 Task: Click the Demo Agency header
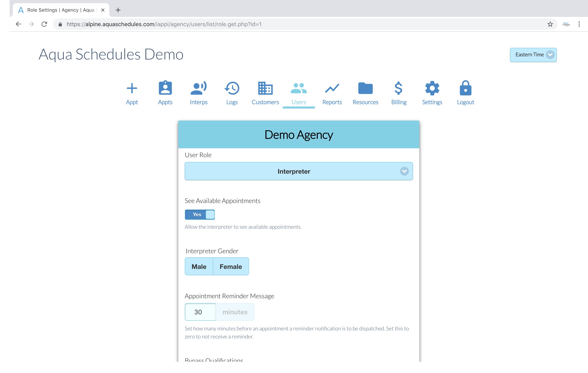pos(299,135)
